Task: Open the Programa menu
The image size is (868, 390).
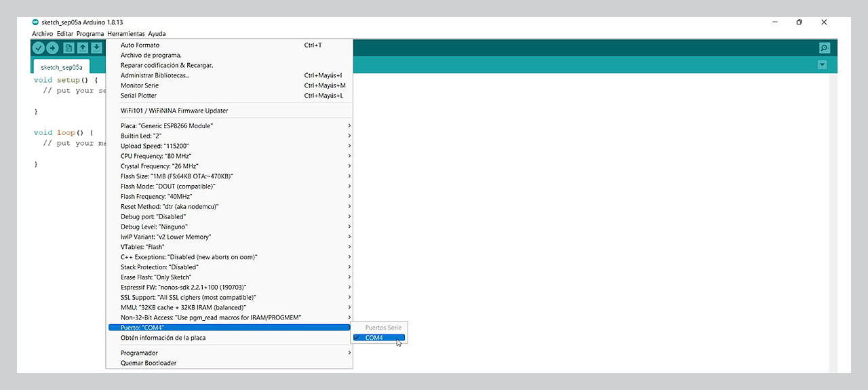Action: click(x=90, y=34)
